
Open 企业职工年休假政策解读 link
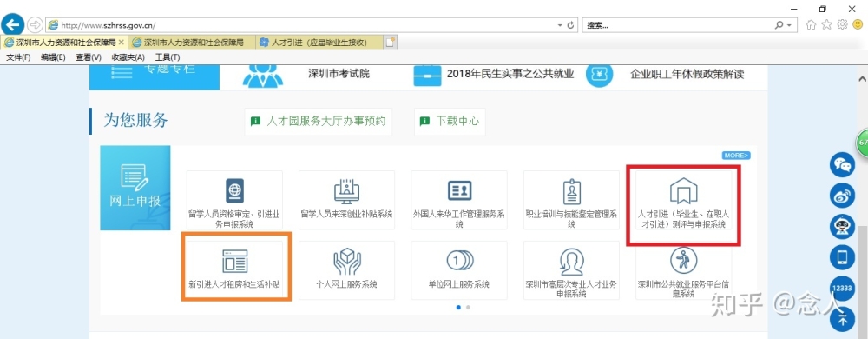687,74
